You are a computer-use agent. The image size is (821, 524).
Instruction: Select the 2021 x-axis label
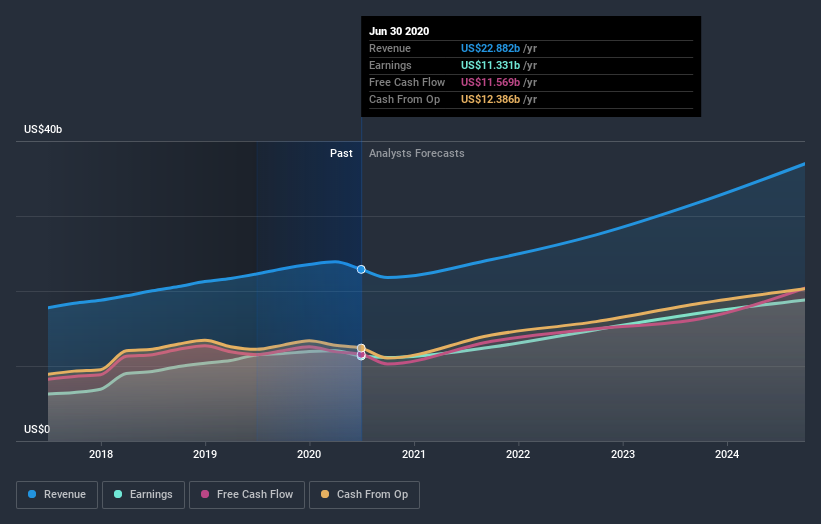tap(414, 454)
